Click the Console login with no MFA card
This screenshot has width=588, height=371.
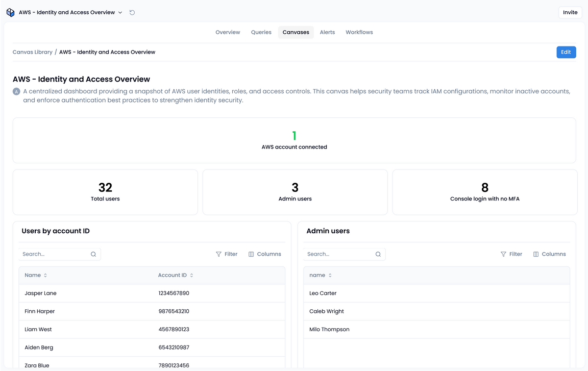click(x=485, y=192)
